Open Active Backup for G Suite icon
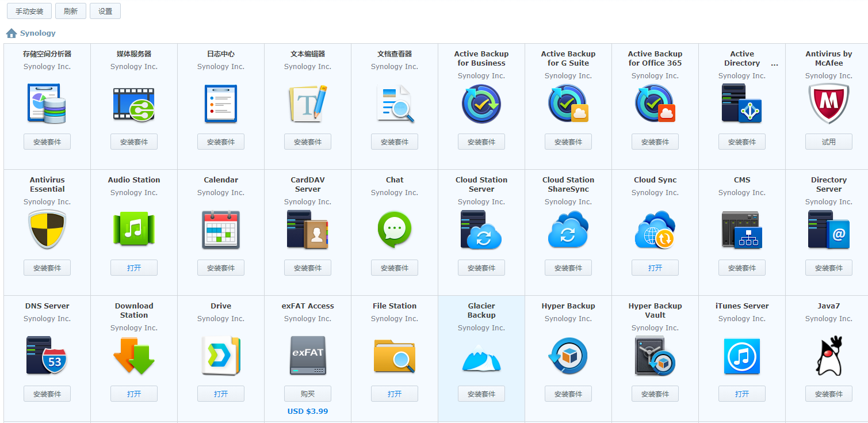The image size is (868, 423). [x=568, y=104]
